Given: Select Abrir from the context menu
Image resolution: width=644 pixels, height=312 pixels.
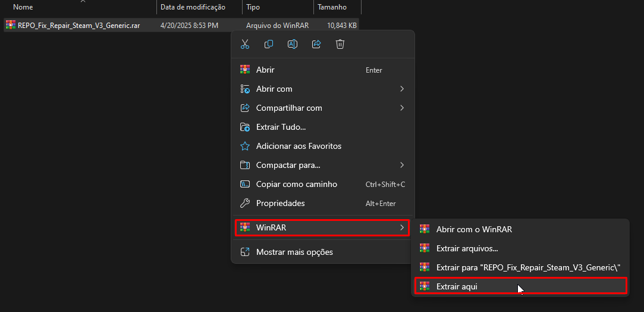Looking at the screenshot, I should pos(322,70).
